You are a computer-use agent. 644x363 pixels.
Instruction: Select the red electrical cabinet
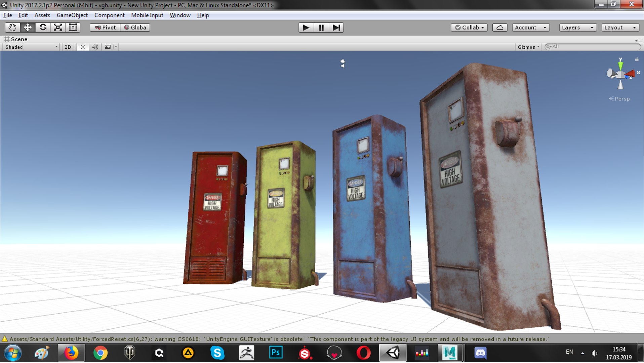(x=215, y=218)
